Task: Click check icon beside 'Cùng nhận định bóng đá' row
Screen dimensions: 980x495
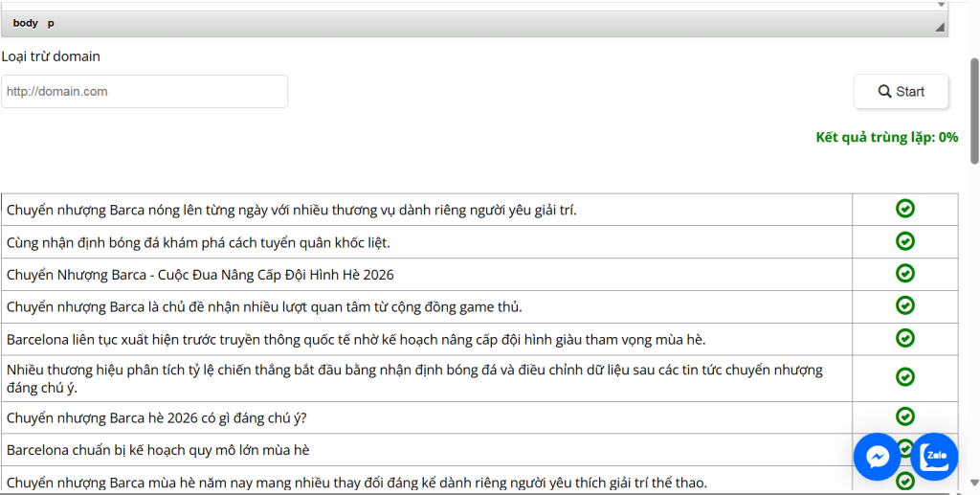Action: point(905,240)
